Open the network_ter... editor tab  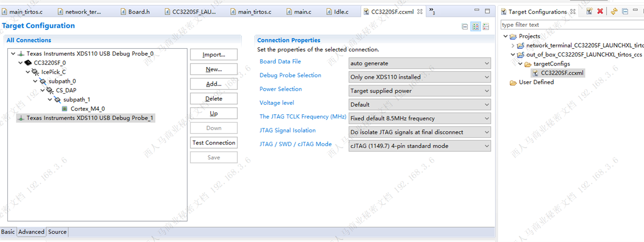click(79, 12)
